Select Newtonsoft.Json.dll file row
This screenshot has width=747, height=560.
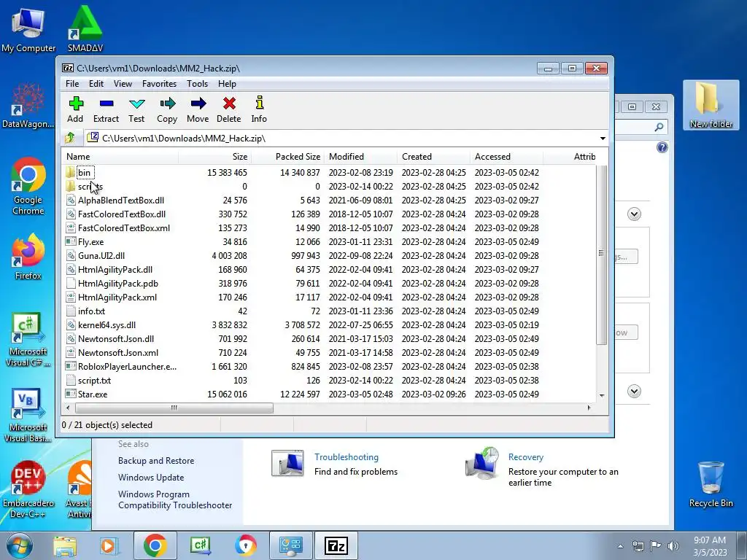point(329,339)
